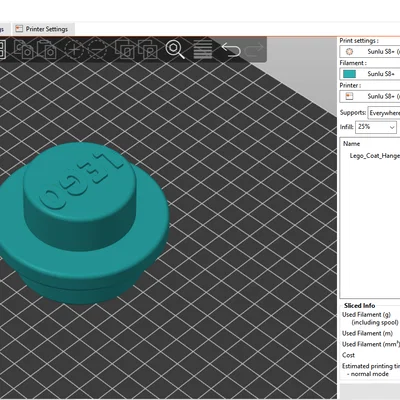The width and height of the screenshot is (400, 400).
Task: Expand the Infill 25% dropdown
Action: [376, 127]
